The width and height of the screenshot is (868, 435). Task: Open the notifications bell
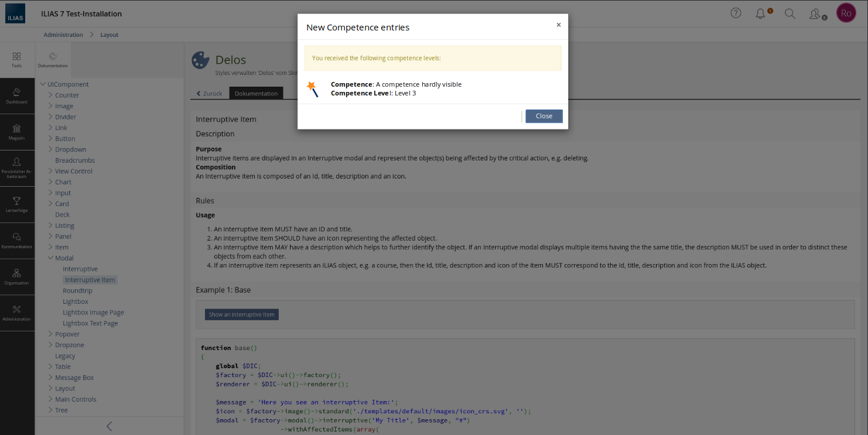tap(760, 13)
